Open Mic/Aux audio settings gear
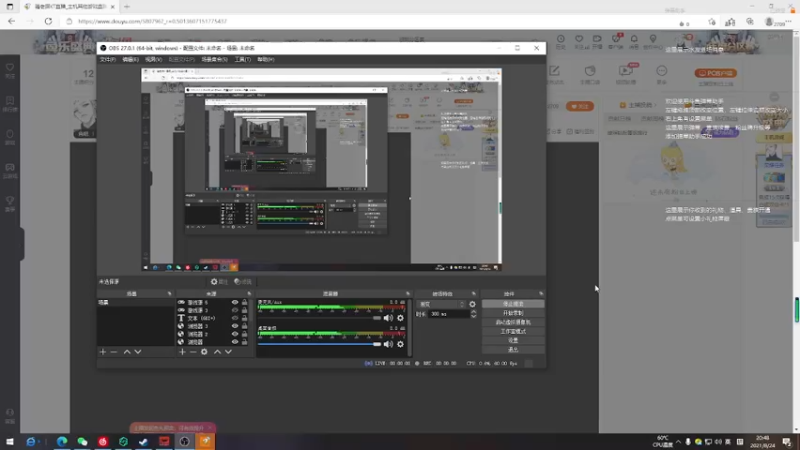This screenshot has height=450, width=800. (401, 318)
